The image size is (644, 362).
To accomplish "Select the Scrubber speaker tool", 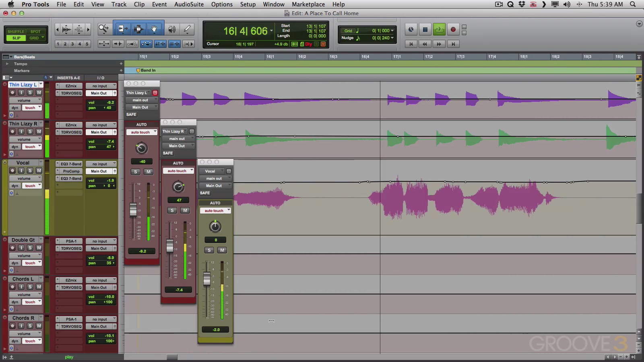I will click(172, 29).
